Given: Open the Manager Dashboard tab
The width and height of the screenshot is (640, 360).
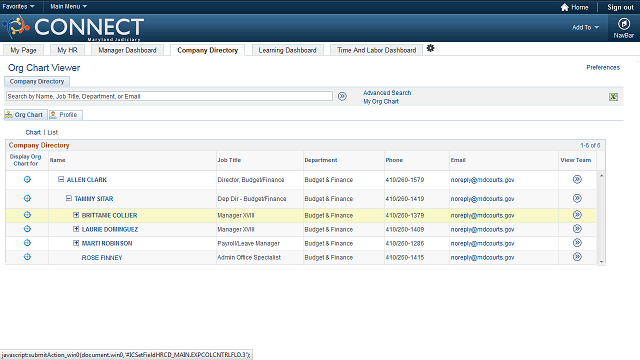Looking at the screenshot, I should [127, 50].
